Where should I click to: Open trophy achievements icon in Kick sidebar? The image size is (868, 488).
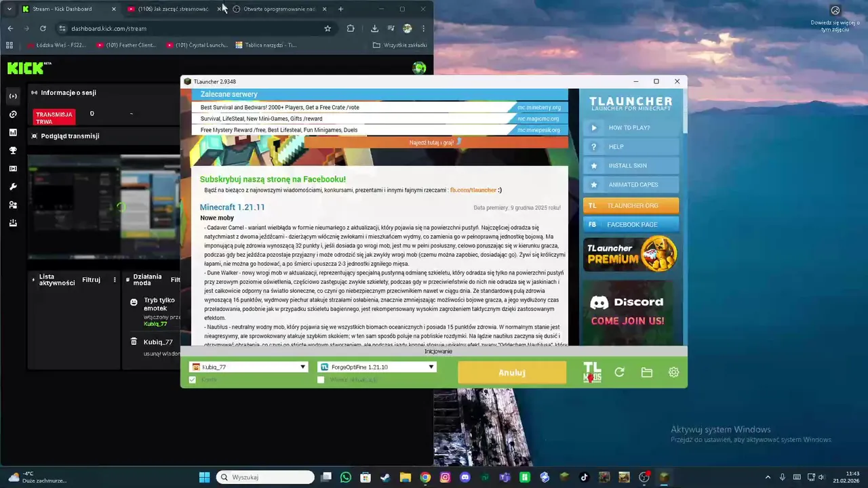13,150
